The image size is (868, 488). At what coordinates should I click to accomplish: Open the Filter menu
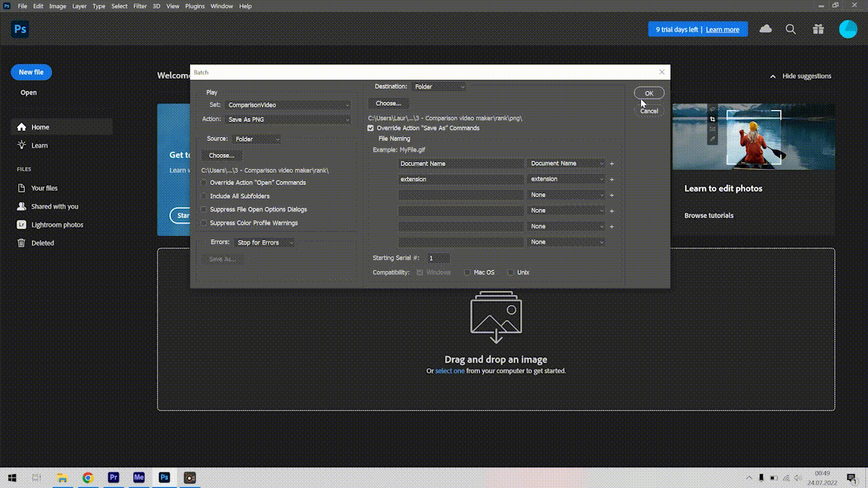[140, 6]
